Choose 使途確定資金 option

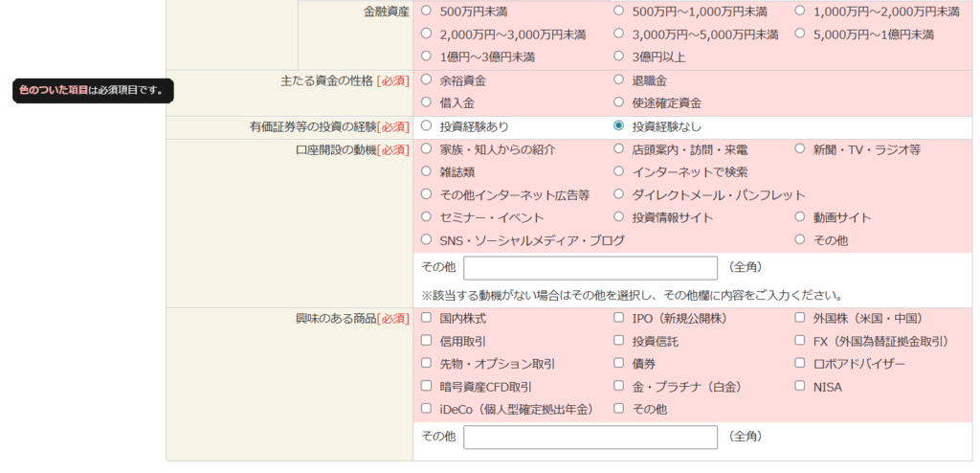point(618,102)
